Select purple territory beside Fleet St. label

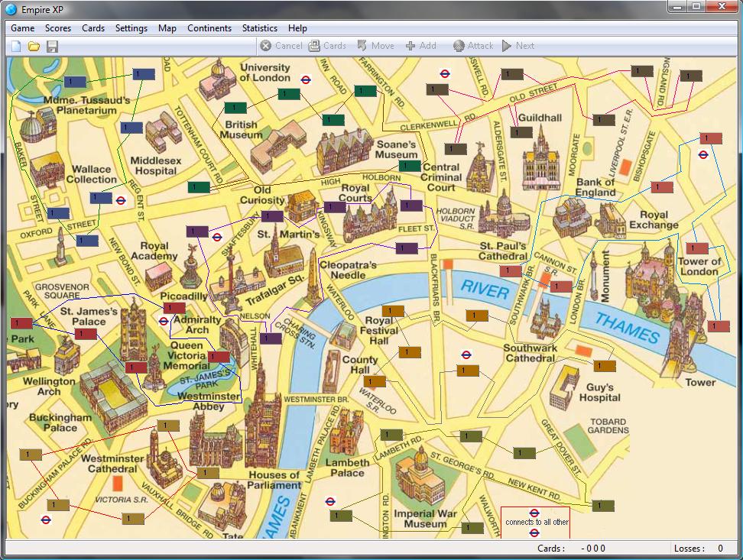[x=407, y=248]
